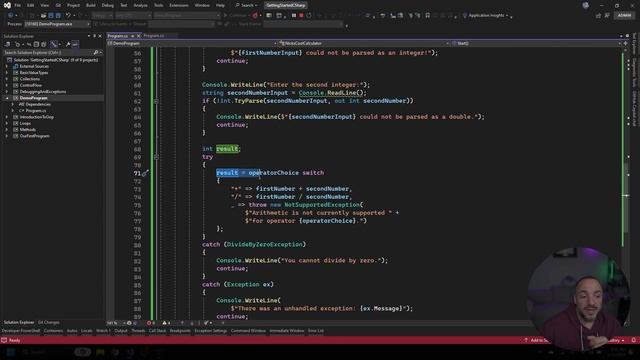Select the Methods project
The width and height of the screenshot is (640, 360).
(x=27, y=129)
